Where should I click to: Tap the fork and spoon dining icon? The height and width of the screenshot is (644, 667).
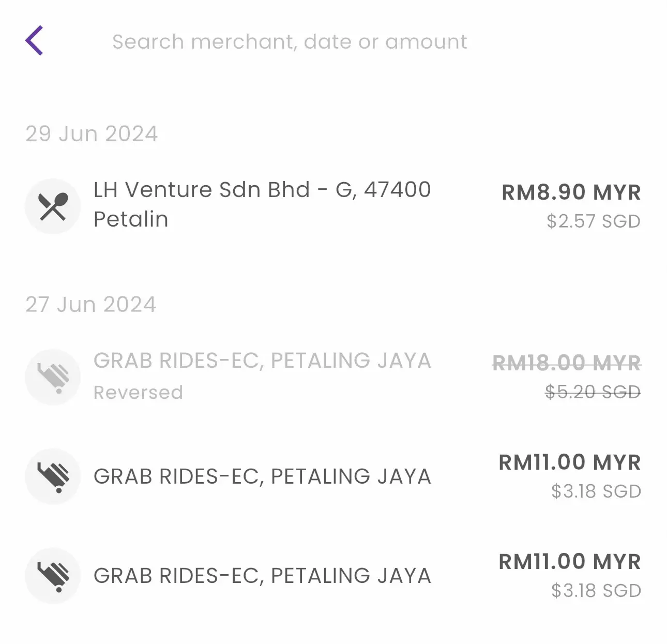pyautogui.click(x=53, y=206)
